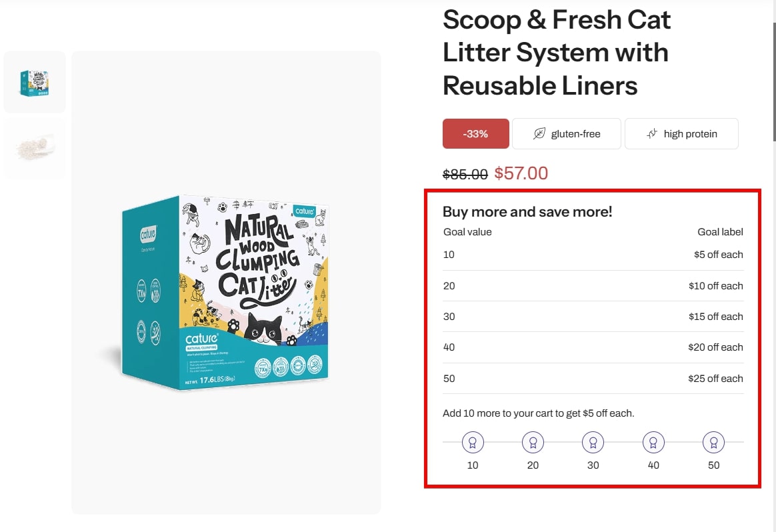
Task: Click the leaf icon in gluten-free tag
Action: click(x=539, y=133)
